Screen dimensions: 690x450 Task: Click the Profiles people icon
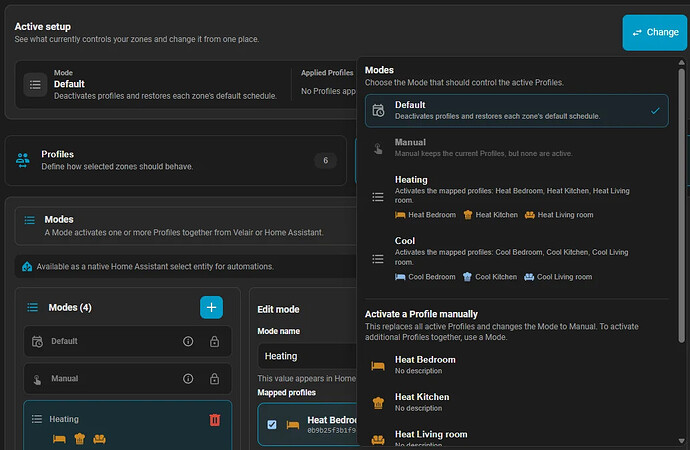coord(23,161)
